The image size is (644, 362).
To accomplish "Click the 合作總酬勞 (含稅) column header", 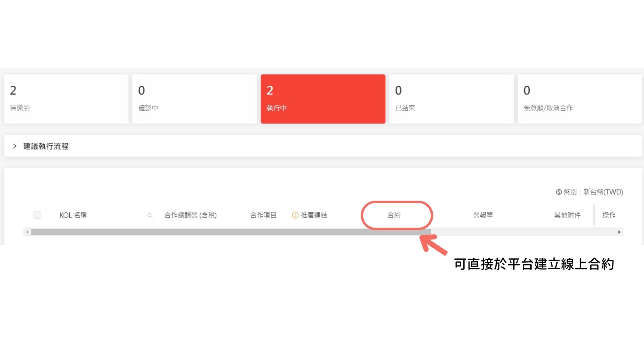I will coord(191,215).
